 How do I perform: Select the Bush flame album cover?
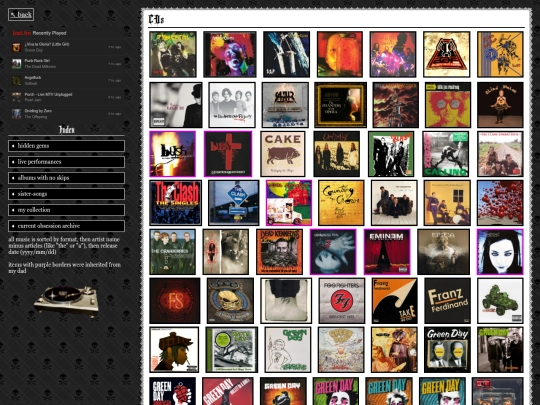(173, 154)
